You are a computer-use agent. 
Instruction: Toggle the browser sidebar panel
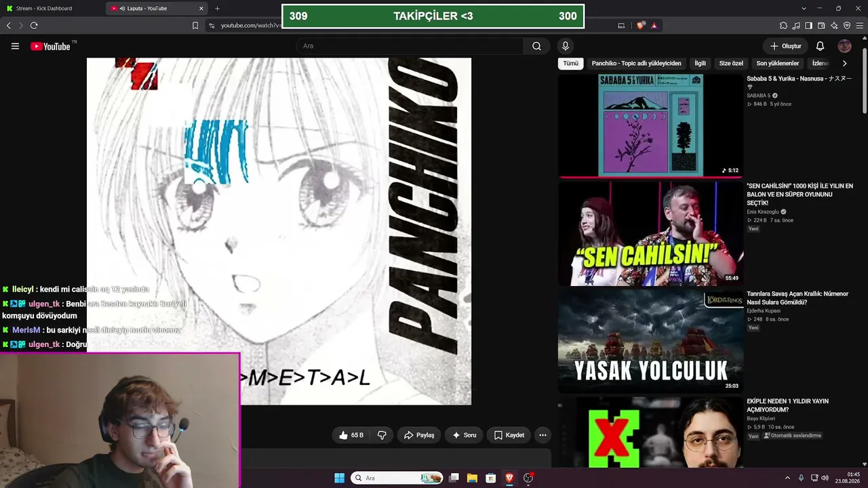point(809,26)
